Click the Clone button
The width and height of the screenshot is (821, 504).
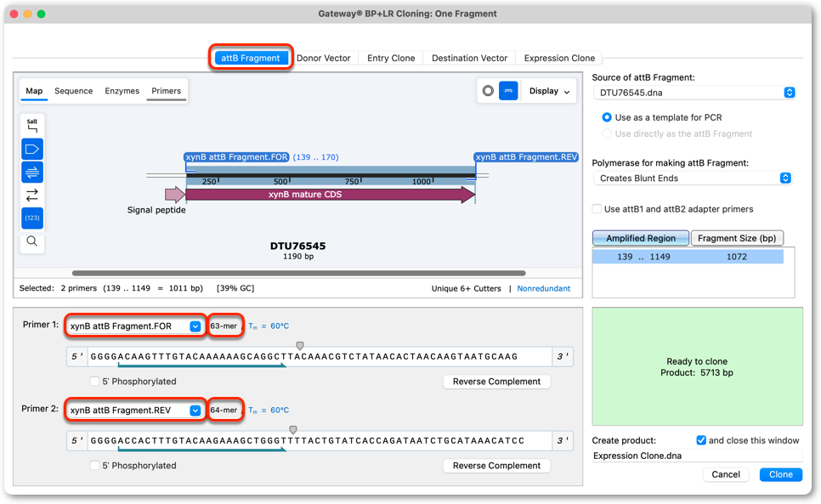pyautogui.click(x=781, y=474)
